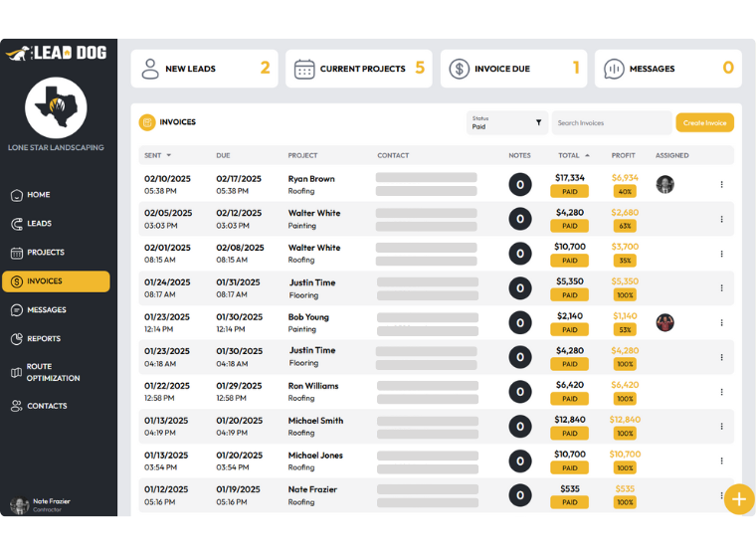The image size is (756, 555).
Task: Click the Profit column header
Action: 623,155
